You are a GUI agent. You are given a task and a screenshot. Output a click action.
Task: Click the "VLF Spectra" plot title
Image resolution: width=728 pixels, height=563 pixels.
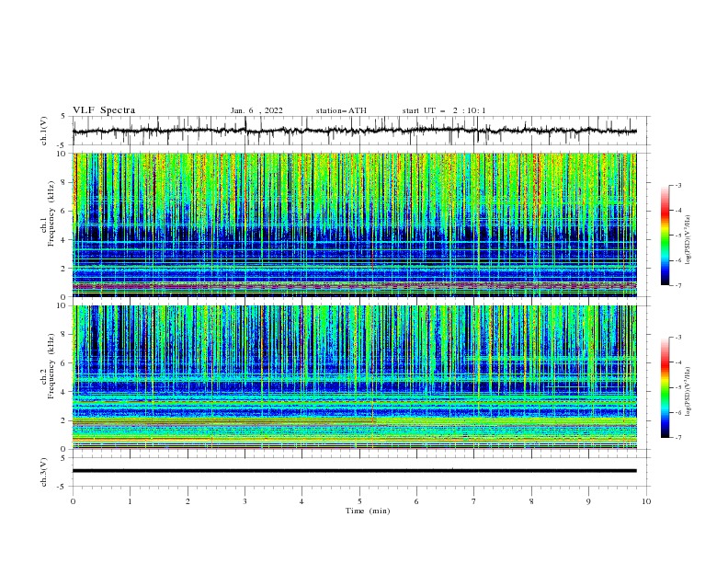pos(104,110)
